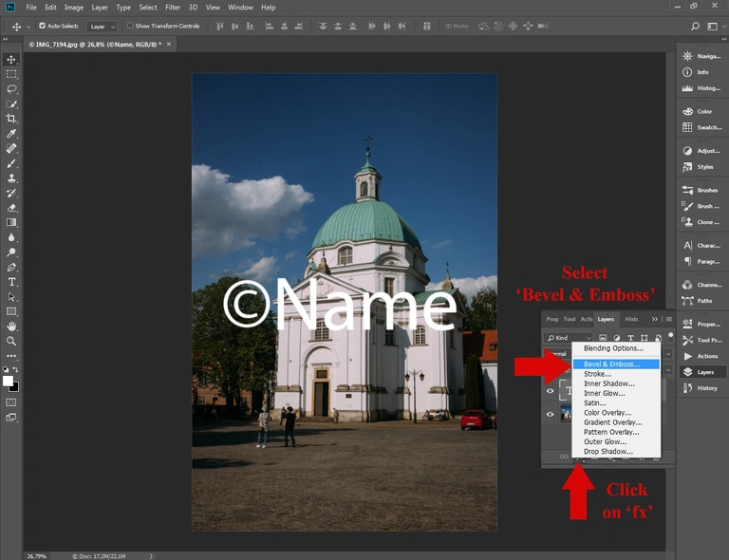Image resolution: width=729 pixels, height=560 pixels.
Task: Open the Swatches panel button
Action: pos(702,127)
